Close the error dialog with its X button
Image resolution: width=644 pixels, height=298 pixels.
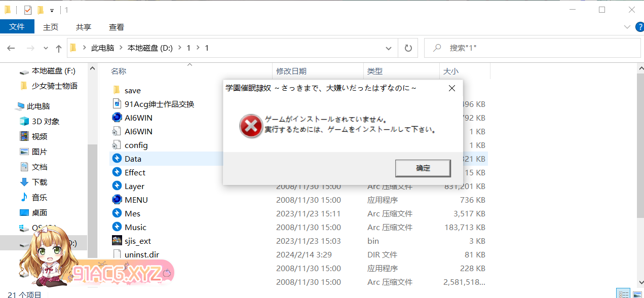[x=451, y=88]
